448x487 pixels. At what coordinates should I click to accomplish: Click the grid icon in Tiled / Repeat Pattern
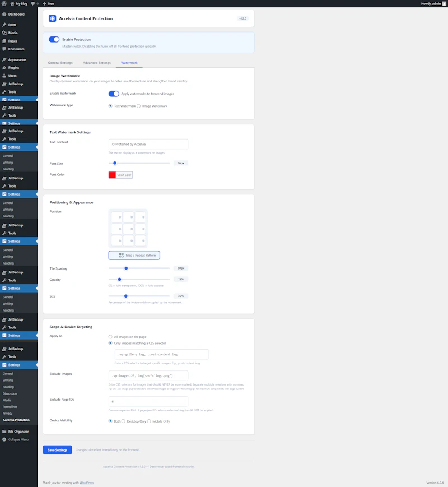[122, 256]
